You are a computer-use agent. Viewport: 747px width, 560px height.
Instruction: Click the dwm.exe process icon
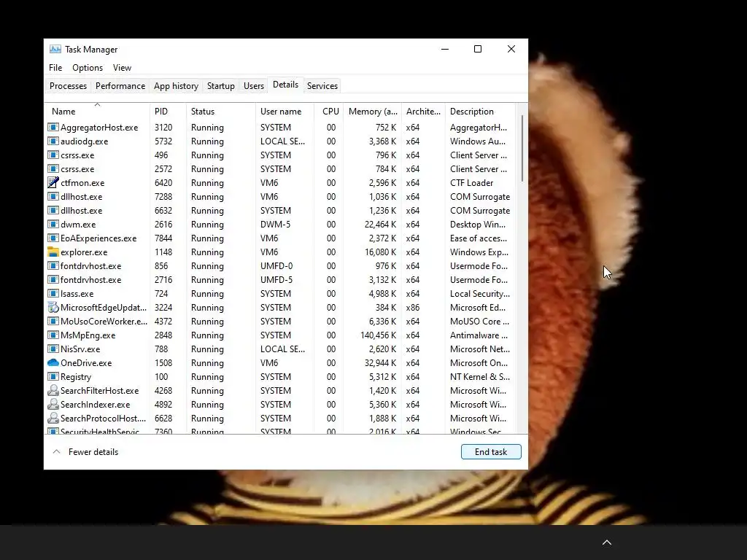point(53,225)
